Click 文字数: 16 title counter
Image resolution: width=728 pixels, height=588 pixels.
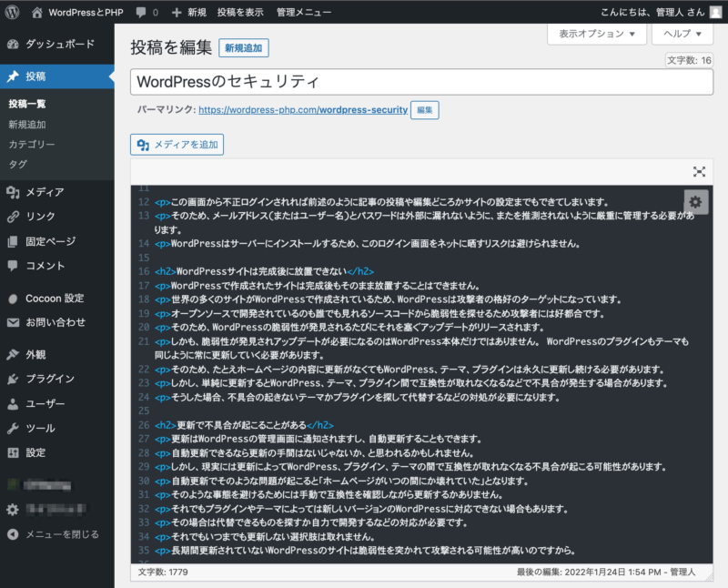(689, 60)
